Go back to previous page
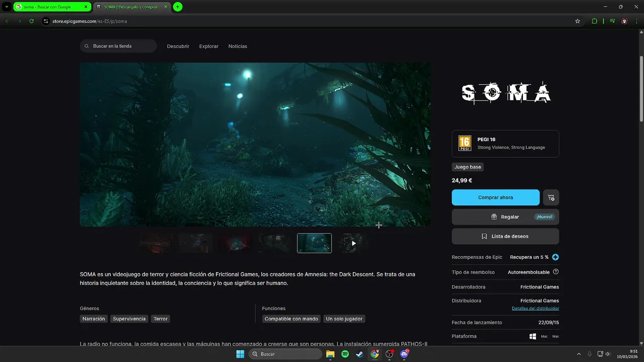 point(7,21)
